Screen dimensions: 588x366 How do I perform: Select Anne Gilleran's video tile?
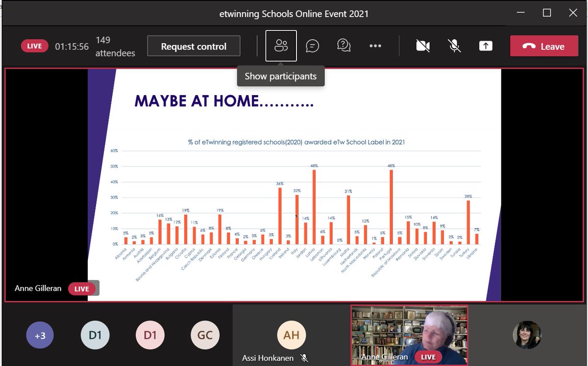[x=409, y=335]
